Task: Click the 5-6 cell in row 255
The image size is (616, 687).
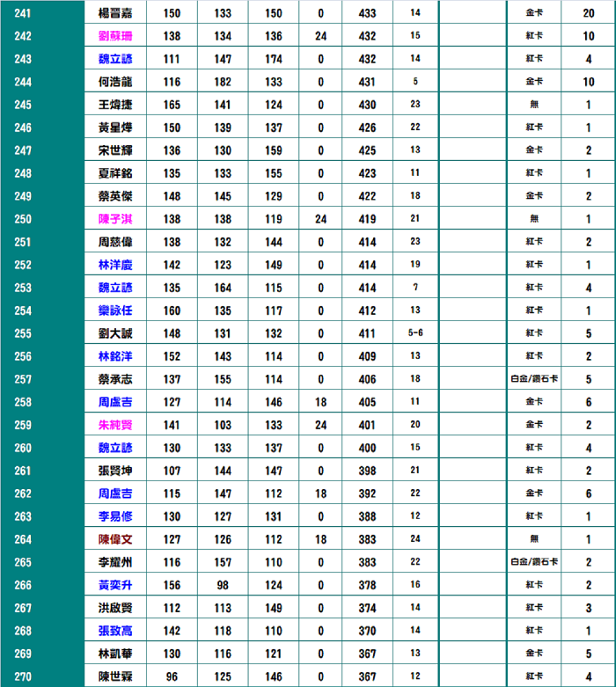Action: tap(415, 333)
